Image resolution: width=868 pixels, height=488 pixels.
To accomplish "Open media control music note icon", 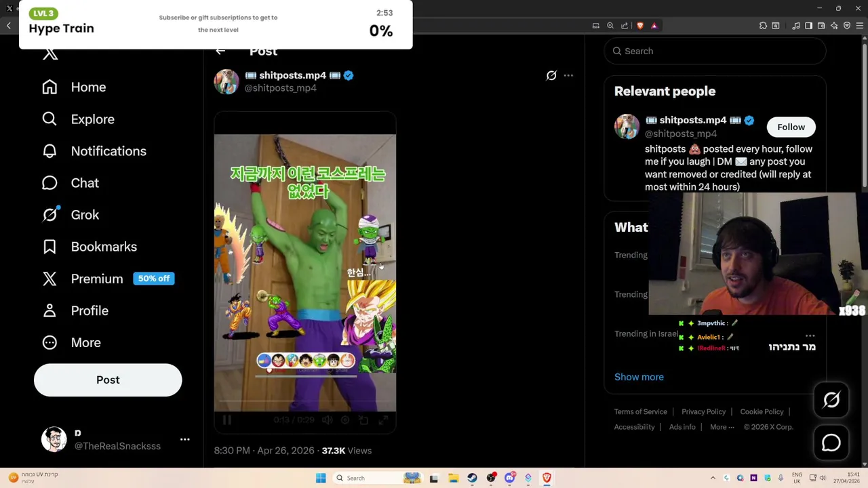I will tap(796, 26).
